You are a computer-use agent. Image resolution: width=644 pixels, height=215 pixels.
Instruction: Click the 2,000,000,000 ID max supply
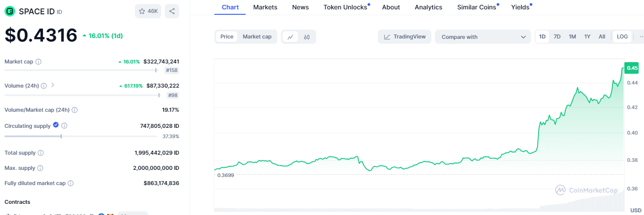(x=156, y=168)
